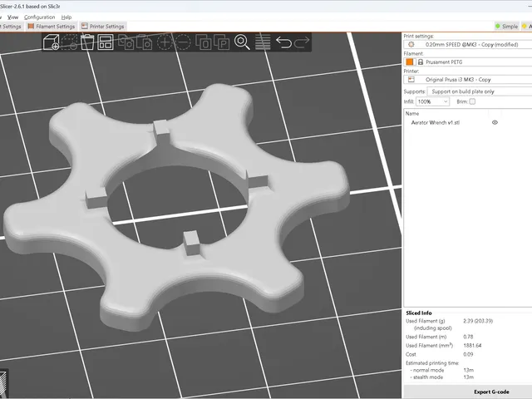Open the Prusament PETG filament dropdown
The image size is (532, 399).
click(x=475, y=62)
